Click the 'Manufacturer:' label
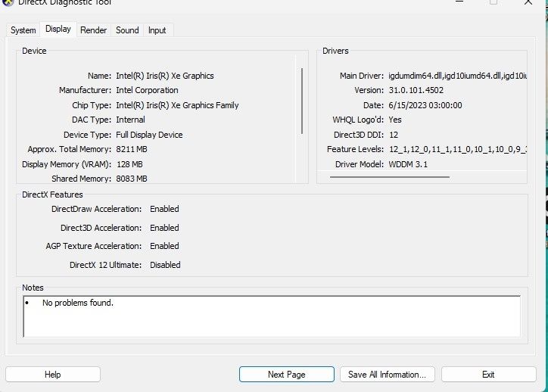The image size is (548, 392). click(x=85, y=90)
